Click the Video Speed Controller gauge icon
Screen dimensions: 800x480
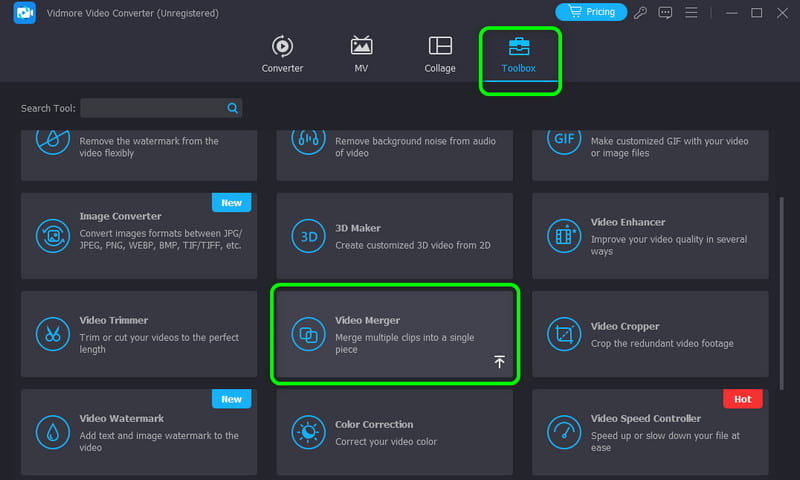click(x=564, y=431)
